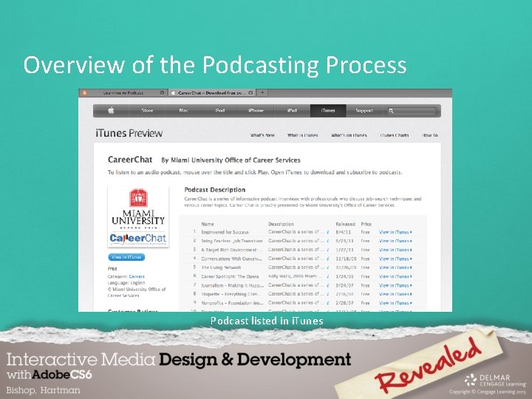
Task: Click the Released column header
Action: point(345,224)
